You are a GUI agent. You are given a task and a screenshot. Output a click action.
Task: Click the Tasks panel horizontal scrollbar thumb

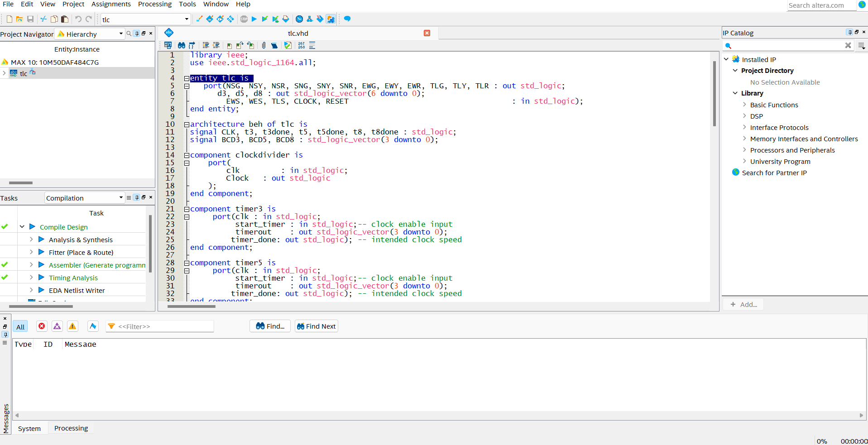click(41, 306)
